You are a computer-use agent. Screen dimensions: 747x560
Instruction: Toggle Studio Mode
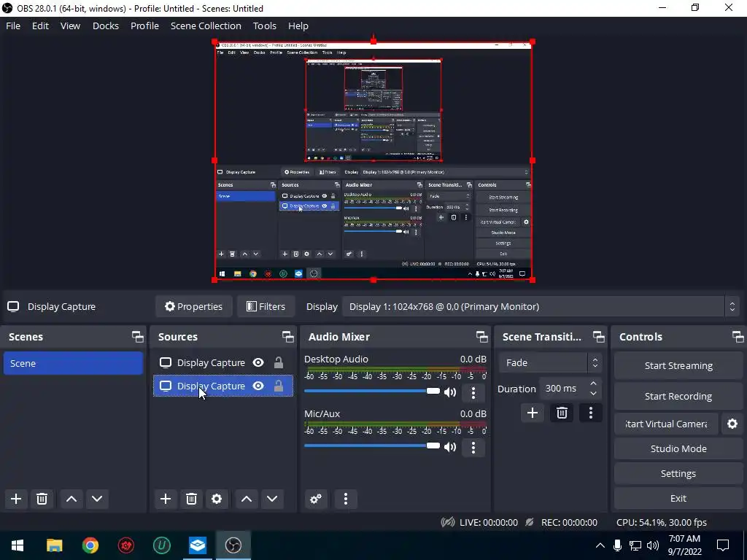point(678,448)
